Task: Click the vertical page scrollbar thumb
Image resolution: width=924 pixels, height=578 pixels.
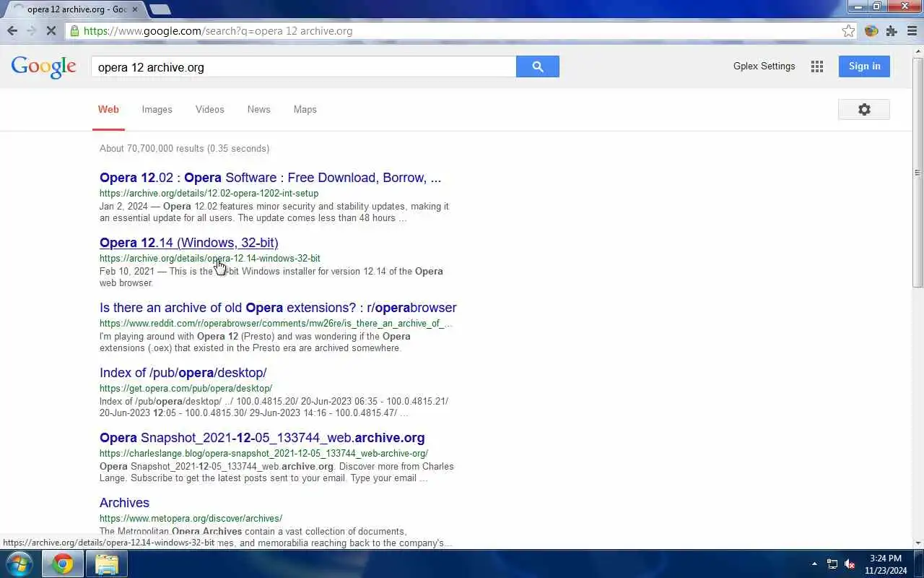Action: click(x=918, y=172)
